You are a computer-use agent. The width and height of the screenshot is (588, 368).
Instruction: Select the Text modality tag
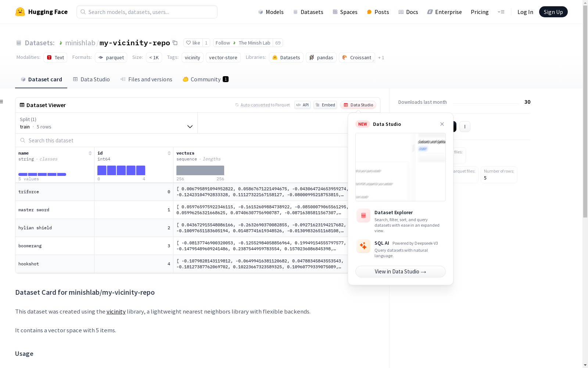tap(55, 57)
